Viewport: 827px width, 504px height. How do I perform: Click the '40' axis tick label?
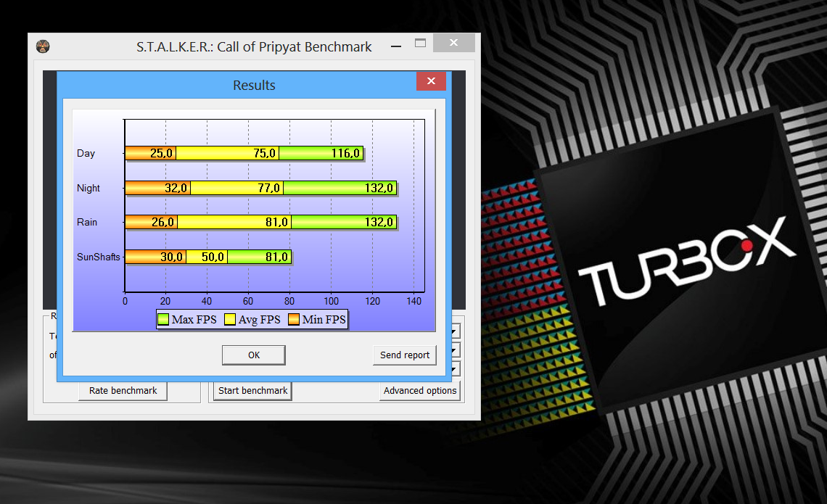click(x=207, y=301)
